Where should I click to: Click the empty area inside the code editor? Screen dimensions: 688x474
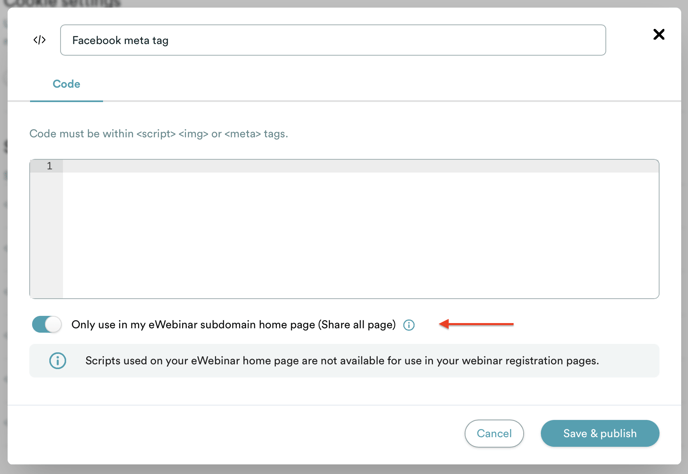pyautogui.click(x=360, y=235)
